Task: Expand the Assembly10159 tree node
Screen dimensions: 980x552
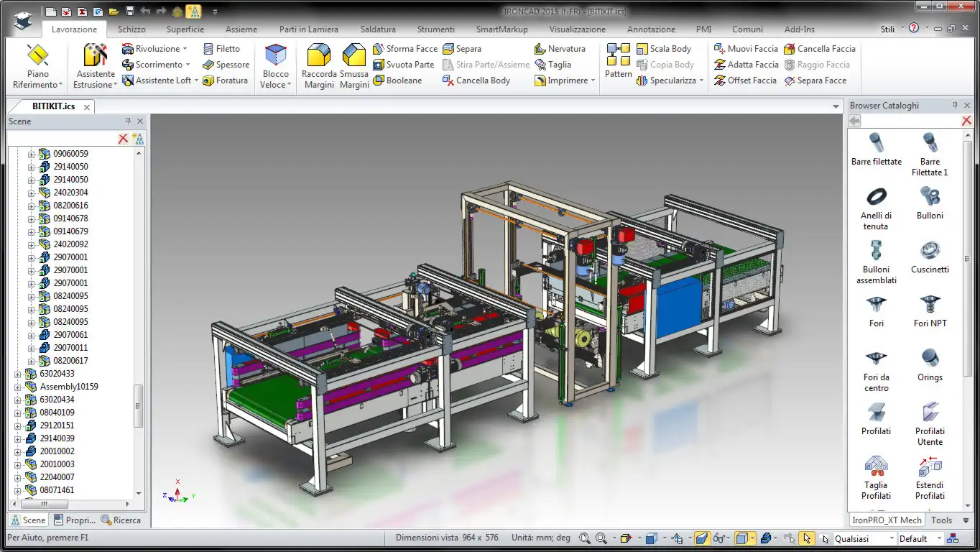Action: click(18, 387)
